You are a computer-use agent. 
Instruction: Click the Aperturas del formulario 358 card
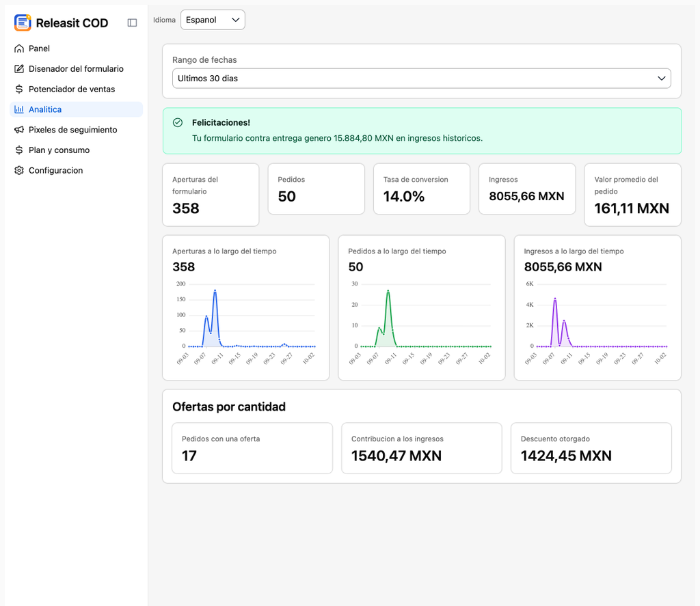211,195
